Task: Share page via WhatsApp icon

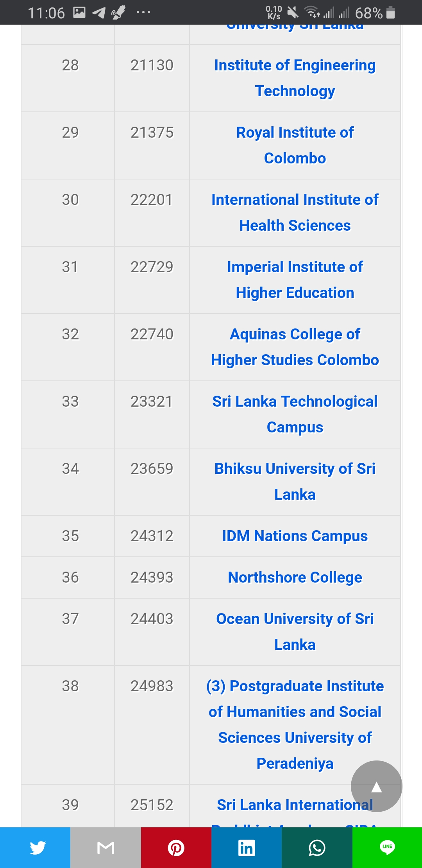Action: pos(317,848)
